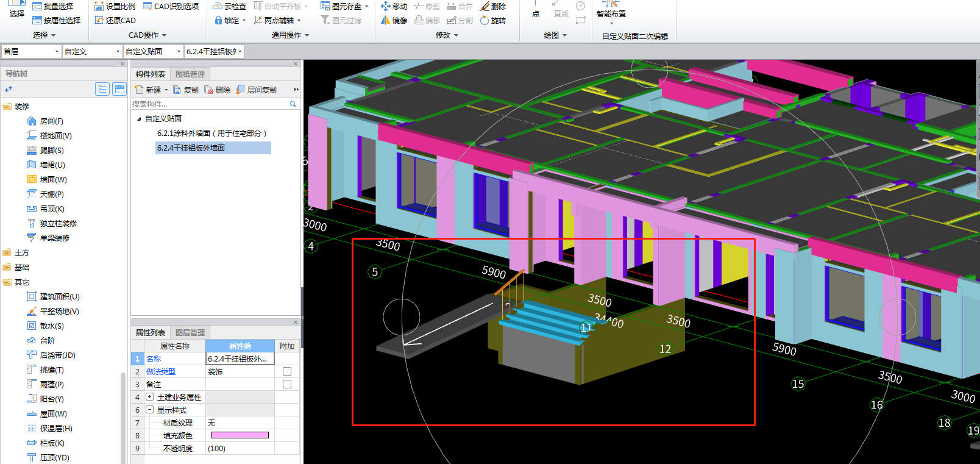
Task: Switch navigation tree to panel view icon
Action: [119, 90]
